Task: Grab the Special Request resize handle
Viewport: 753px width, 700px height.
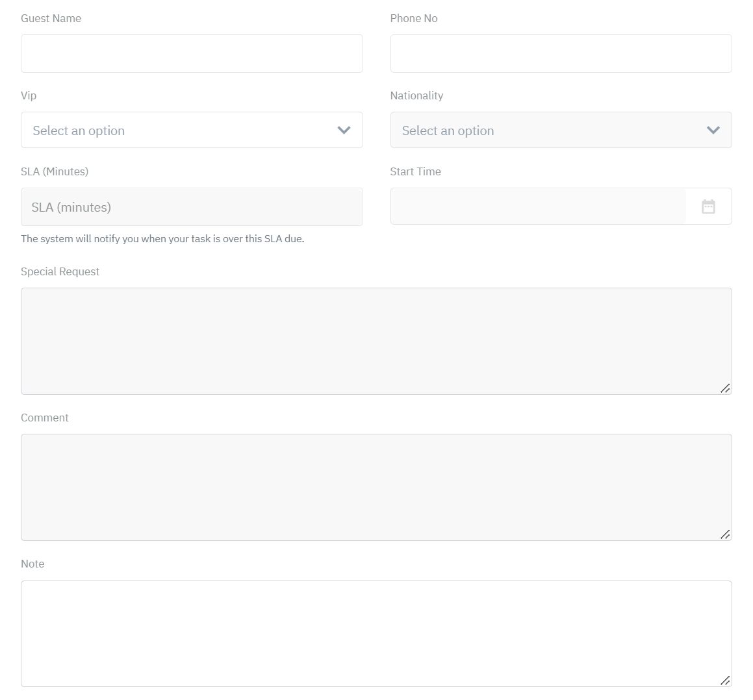Action: (725, 388)
